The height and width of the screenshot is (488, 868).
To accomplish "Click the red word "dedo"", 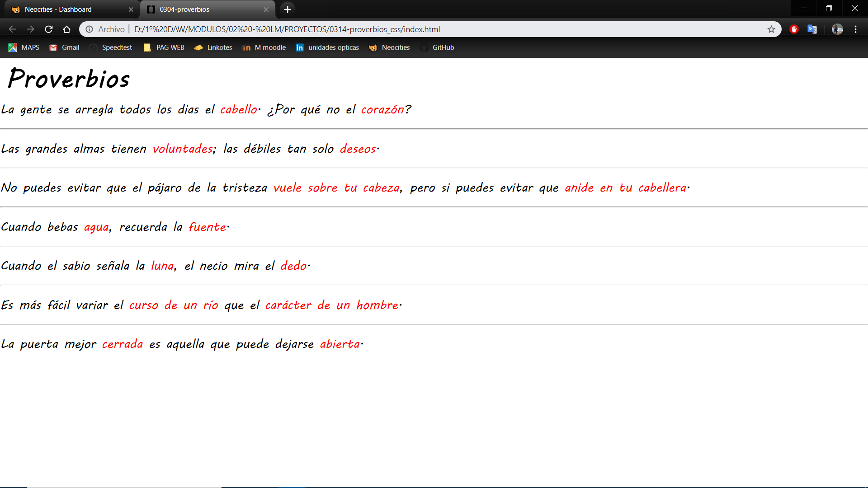I will coord(293,266).
